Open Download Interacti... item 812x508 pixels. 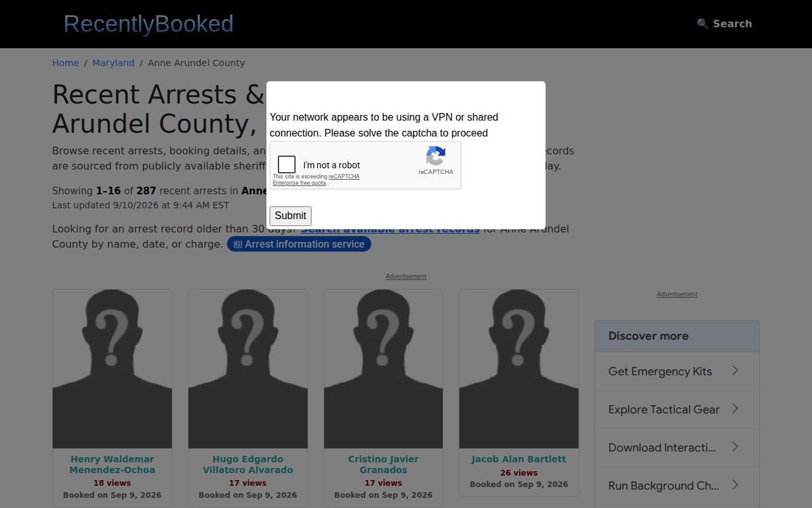click(677, 448)
